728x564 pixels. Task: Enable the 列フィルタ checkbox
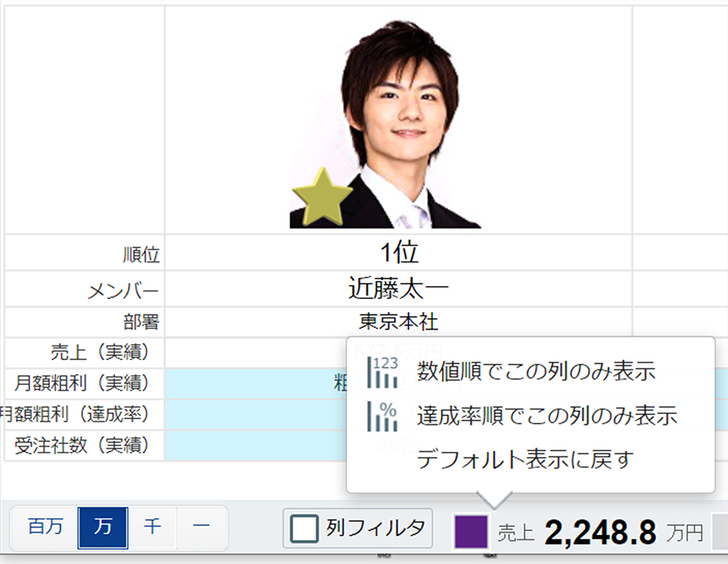coord(304,528)
